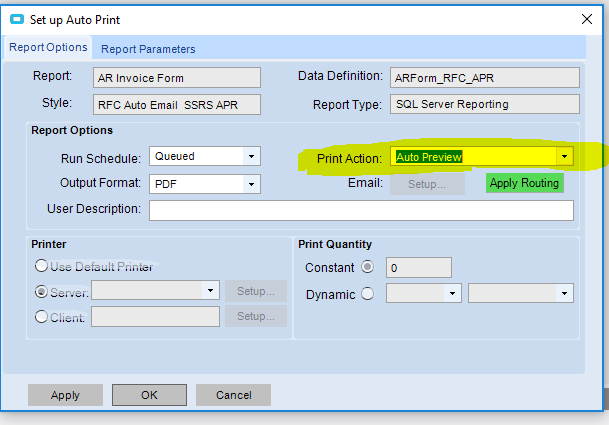Click the OK button

click(x=149, y=395)
